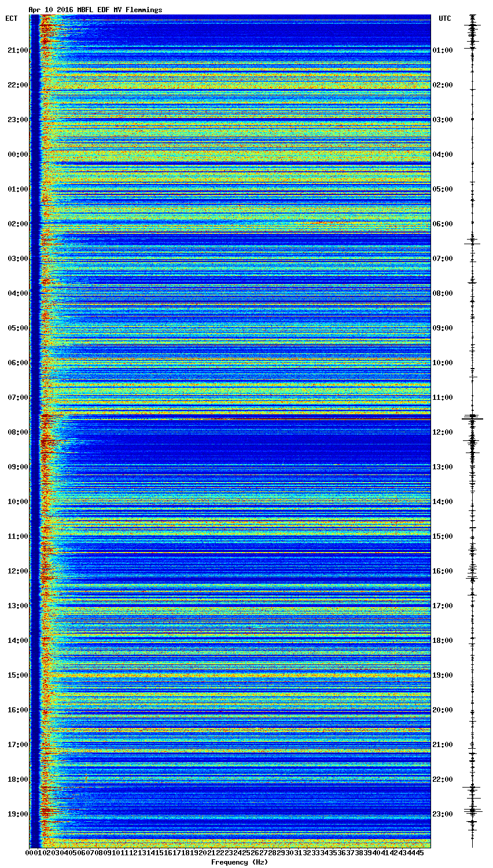Click the "Frequency (Hz)" axis label
This screenshot has height=868, width=493.
coord(239,862)
